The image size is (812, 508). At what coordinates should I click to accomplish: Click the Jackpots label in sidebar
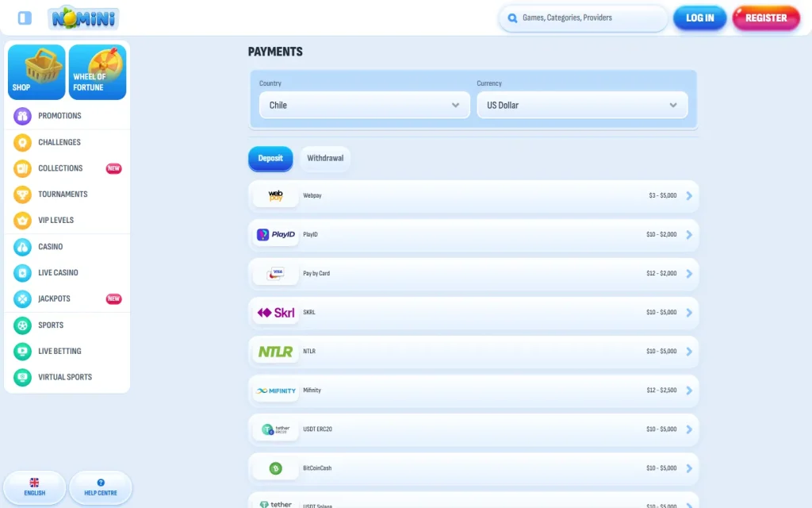54,298
